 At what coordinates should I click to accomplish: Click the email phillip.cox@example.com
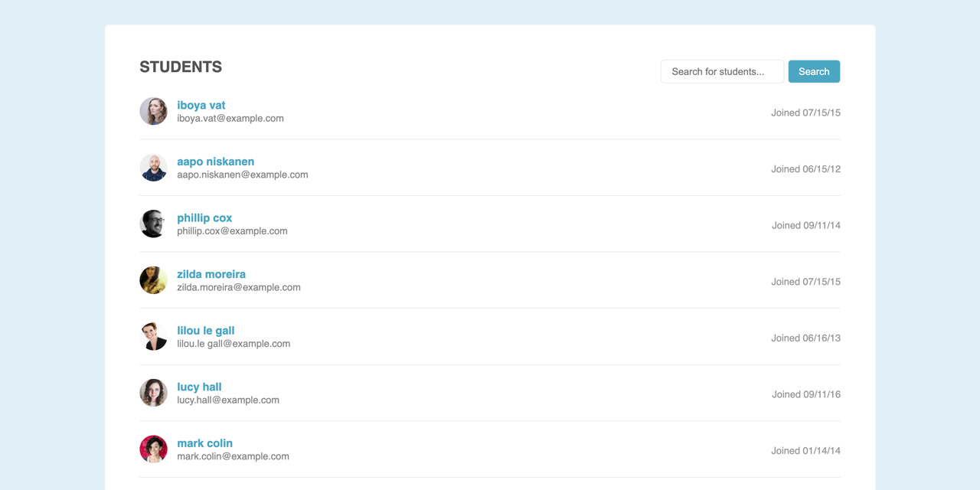point(232,231)
